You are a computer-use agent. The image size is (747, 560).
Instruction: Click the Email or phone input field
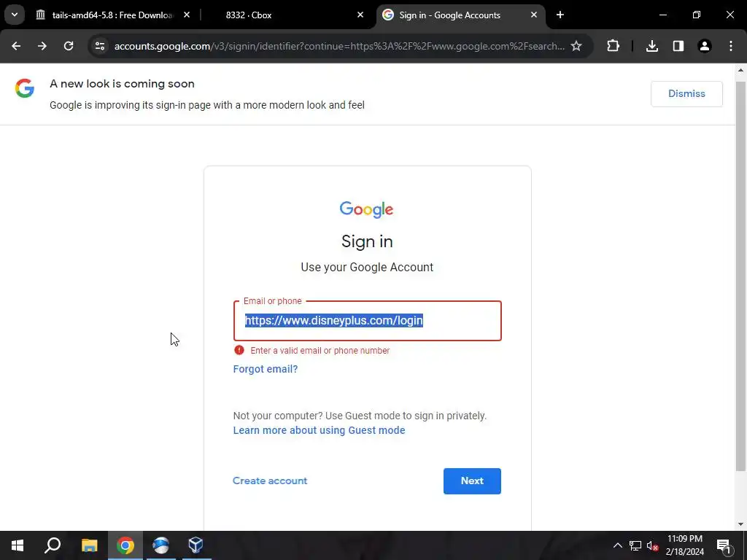coord(368,321)
